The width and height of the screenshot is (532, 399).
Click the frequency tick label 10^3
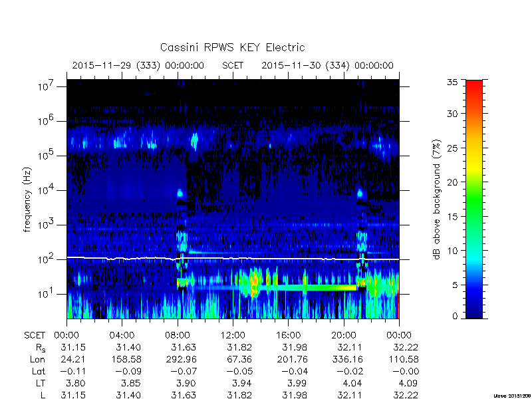[x=47, y=224]
